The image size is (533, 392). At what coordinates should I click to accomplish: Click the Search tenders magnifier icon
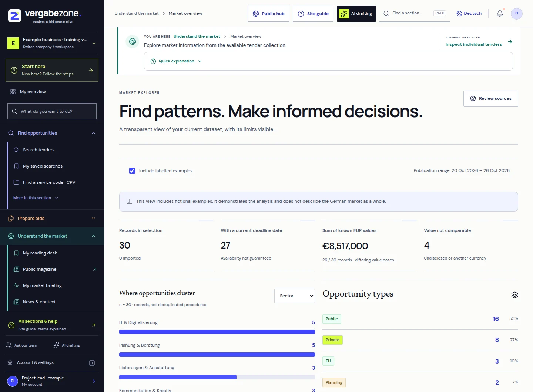(16, 150)
